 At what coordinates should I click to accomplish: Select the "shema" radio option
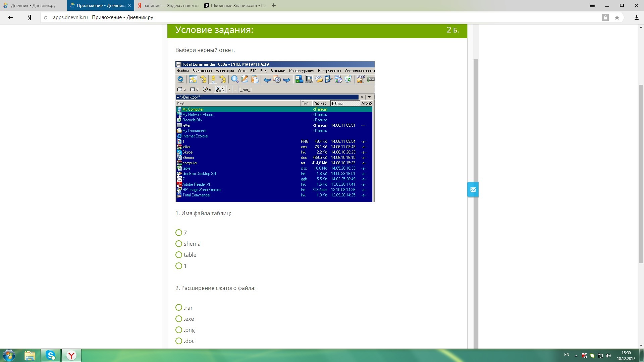coord(179,244)
